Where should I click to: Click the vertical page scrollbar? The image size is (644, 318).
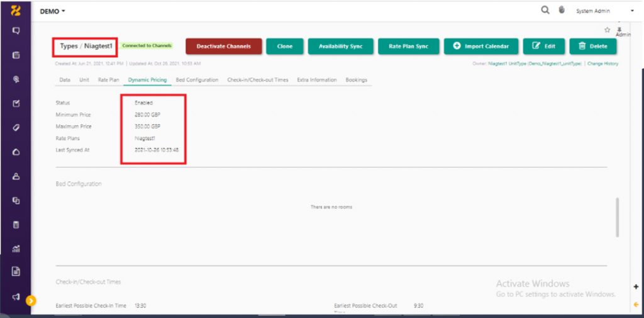point(618,217)
